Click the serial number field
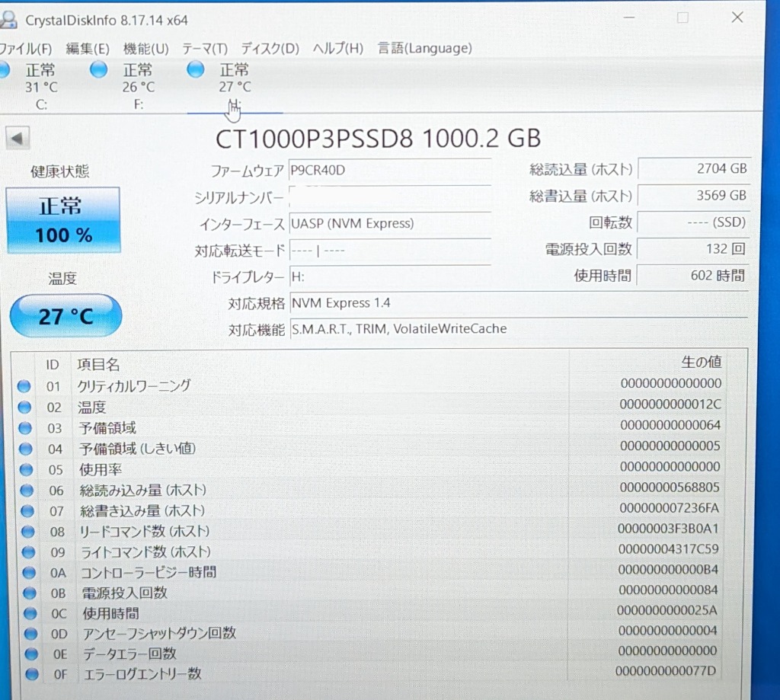Viewport: 780px width, 700px height. [389, 197]
